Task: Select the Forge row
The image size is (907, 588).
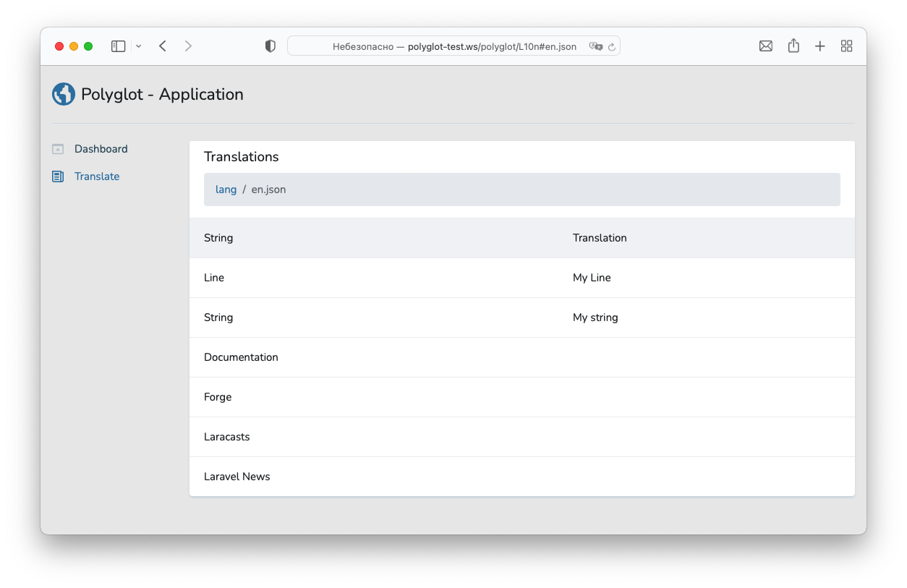Action: coord(522,397)
